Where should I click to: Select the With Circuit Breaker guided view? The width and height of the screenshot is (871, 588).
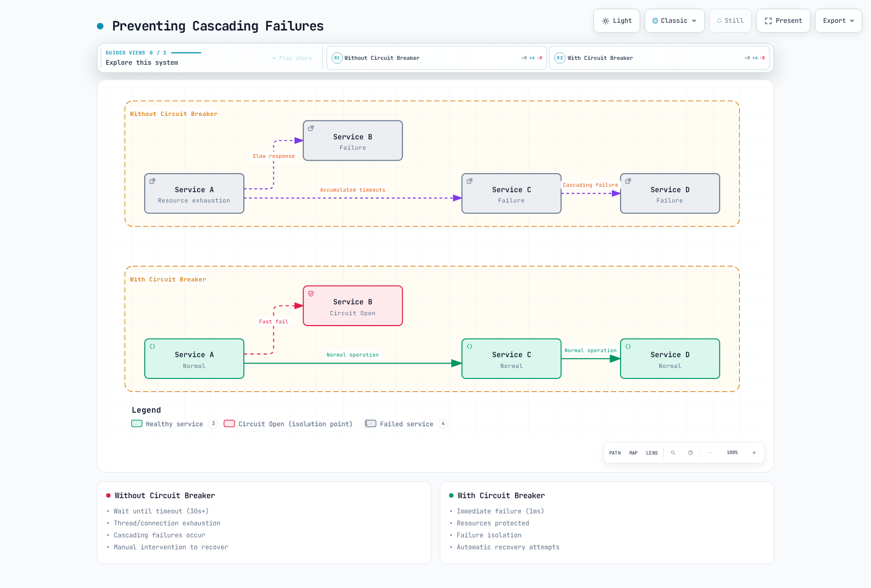(x=659, y=58)
